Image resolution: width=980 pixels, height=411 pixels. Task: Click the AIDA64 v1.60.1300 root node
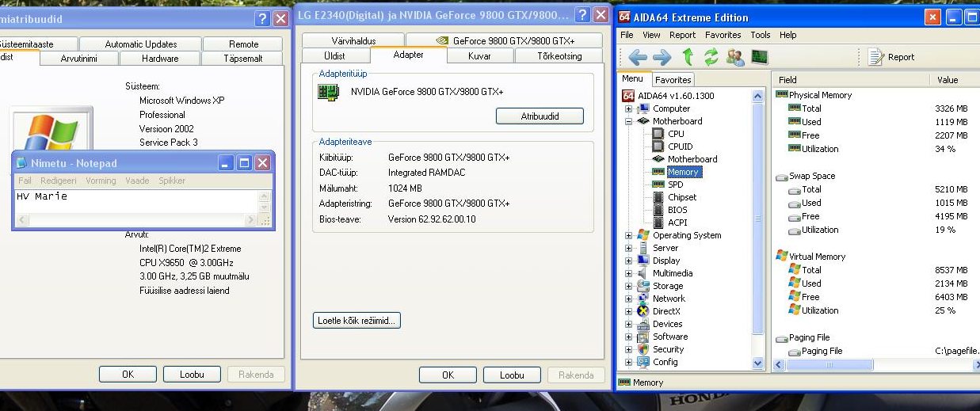[675, 96]
